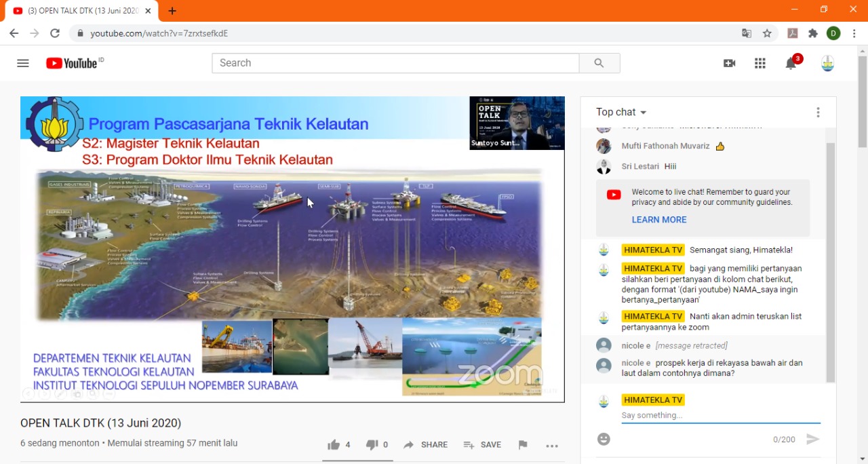This screenshot has height=464, width=868.
Task: Open the notifications bell
Action: (791, 63)
